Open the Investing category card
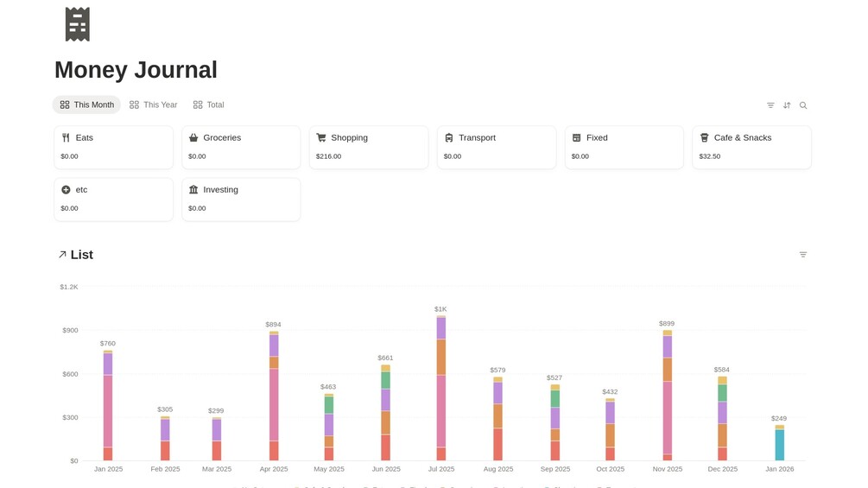Image resolution: width=868 pixels, height=488 pixels. tap(241, 200)
